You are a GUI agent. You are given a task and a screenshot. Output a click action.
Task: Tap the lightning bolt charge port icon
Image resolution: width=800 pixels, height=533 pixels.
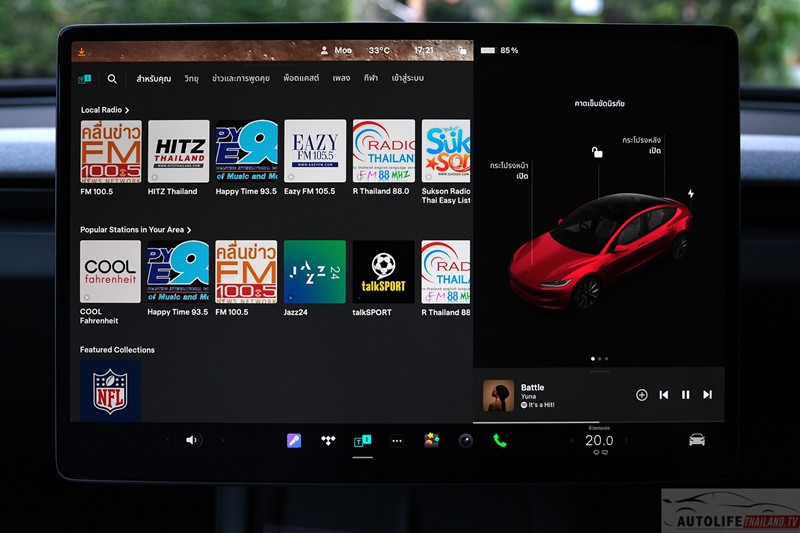tap(690, 193)
